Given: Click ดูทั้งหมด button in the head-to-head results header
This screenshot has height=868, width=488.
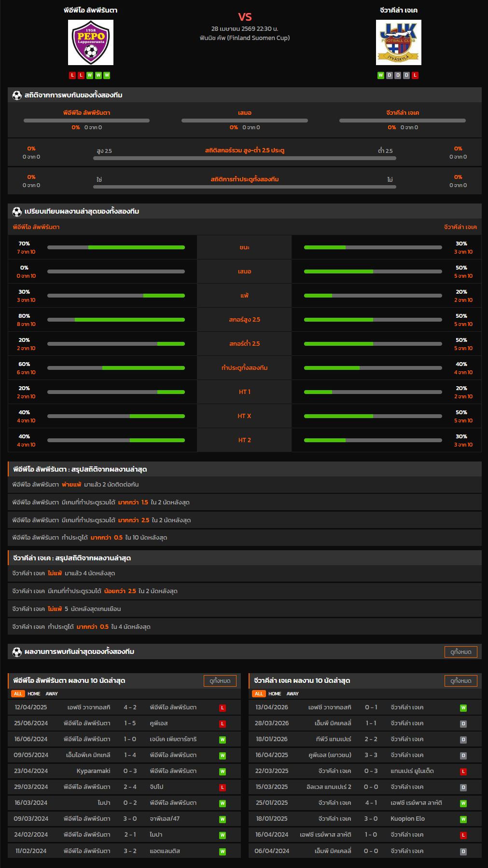Looking at the screenshot, I should (460, 652).
